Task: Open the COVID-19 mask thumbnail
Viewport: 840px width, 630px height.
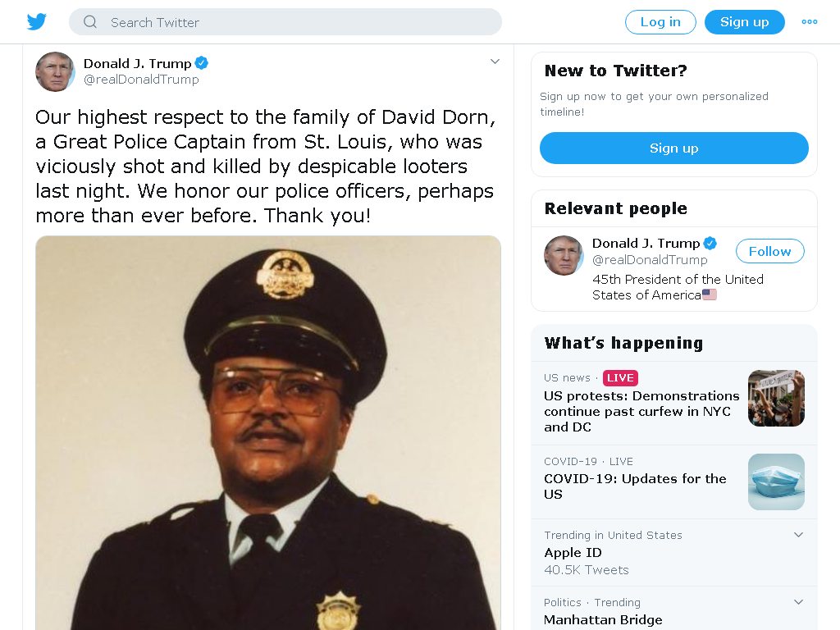Action: coord(776,482)
